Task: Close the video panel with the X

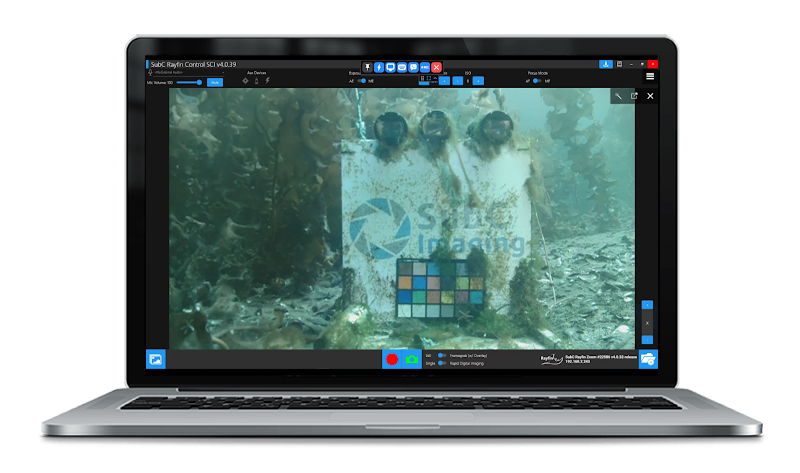Action: pyautogui.click(x=650, y=96)
